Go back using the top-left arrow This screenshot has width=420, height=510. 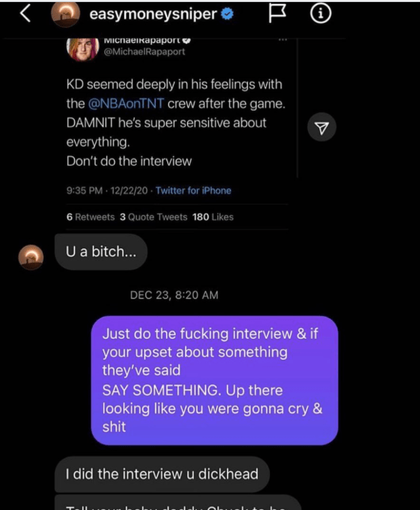click(25, 14)
